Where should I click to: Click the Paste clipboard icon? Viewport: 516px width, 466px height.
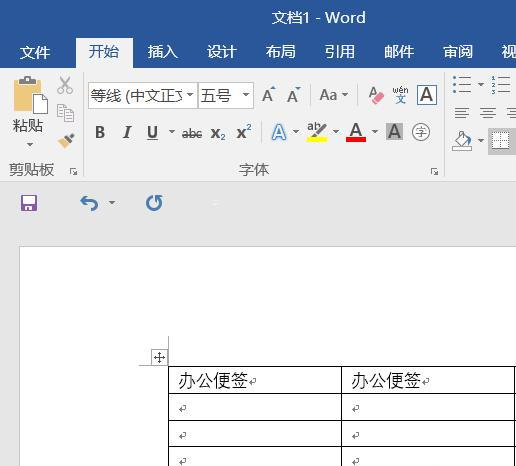click(x=30, y=95)
